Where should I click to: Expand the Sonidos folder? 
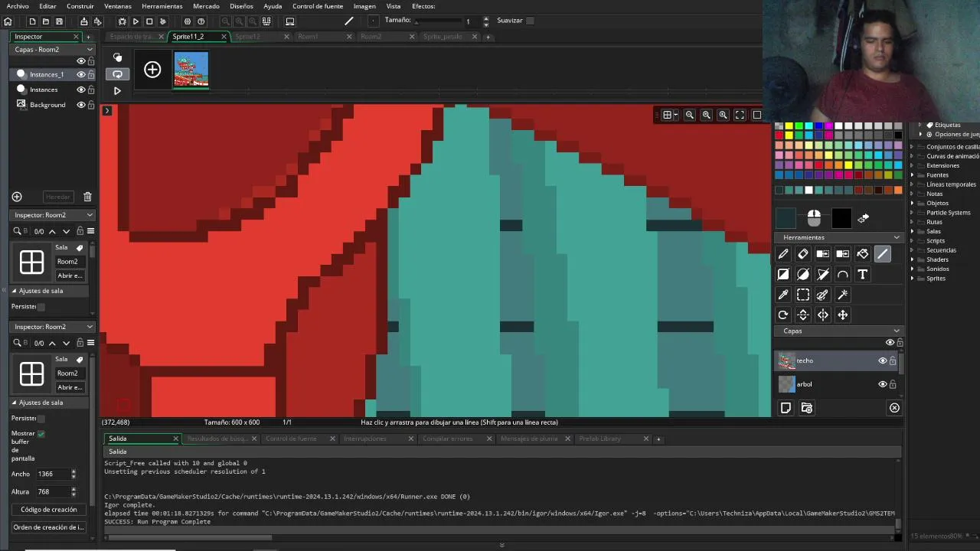pyautogui.click(x=913, y=269)
